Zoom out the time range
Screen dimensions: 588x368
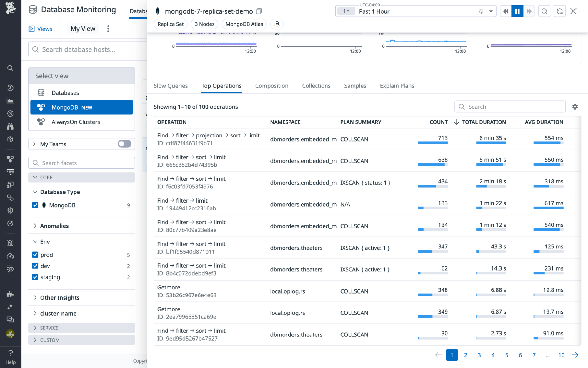544,11
